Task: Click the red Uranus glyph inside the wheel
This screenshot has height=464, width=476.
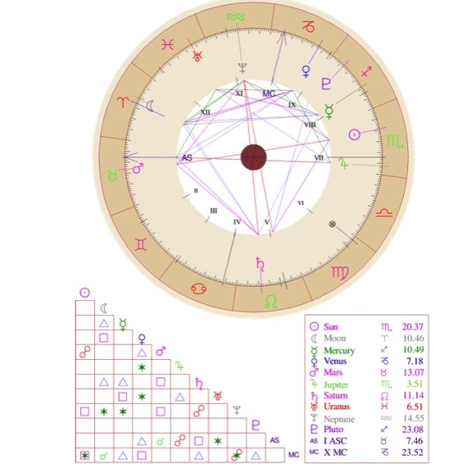Action: 197,56
